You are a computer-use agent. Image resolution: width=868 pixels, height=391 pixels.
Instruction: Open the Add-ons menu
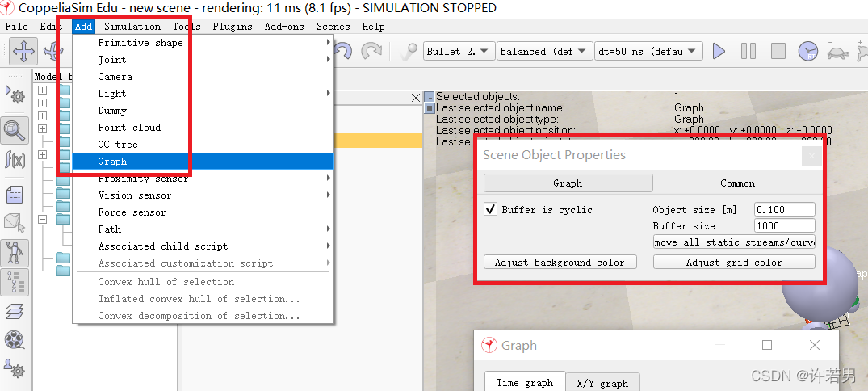coord(284,27)
